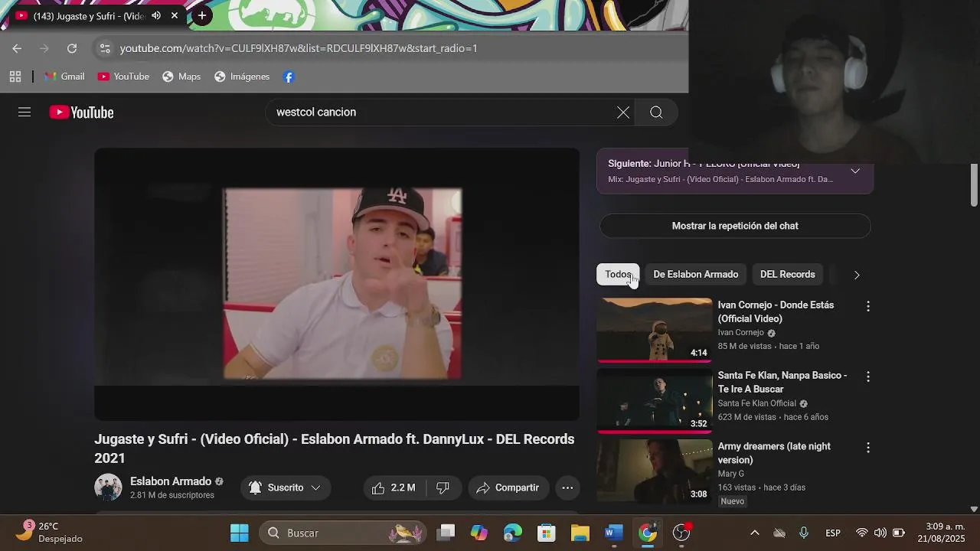Click the Army dreamers video thumbnail
The image size is (980, 551).
(x=655, y=471)
